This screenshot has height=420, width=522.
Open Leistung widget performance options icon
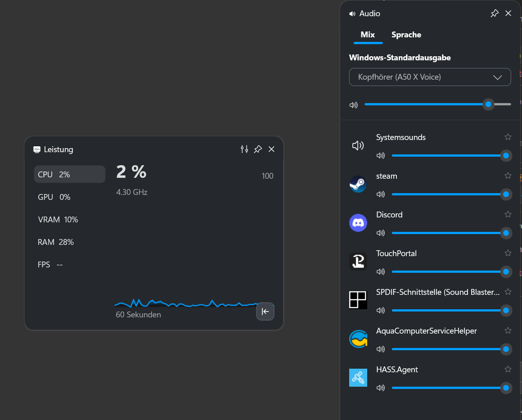click(x=244, y=149)
